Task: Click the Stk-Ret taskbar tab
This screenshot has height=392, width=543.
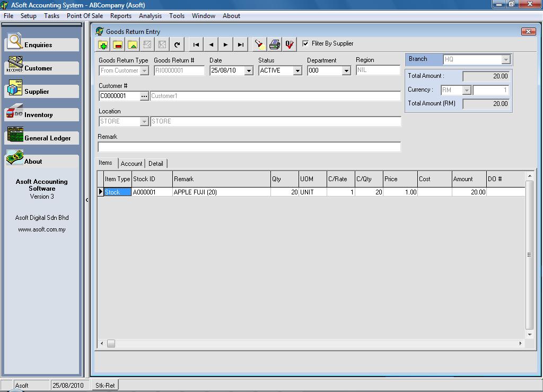Action: 105,385
